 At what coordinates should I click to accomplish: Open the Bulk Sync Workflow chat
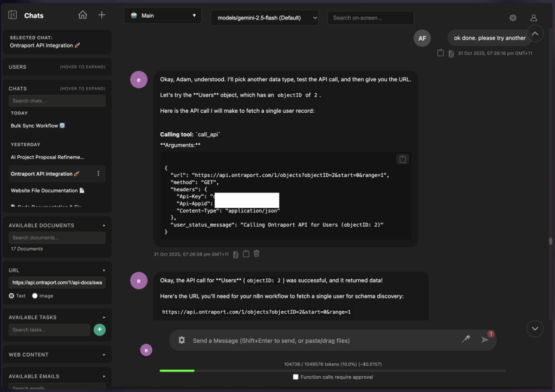37,126
